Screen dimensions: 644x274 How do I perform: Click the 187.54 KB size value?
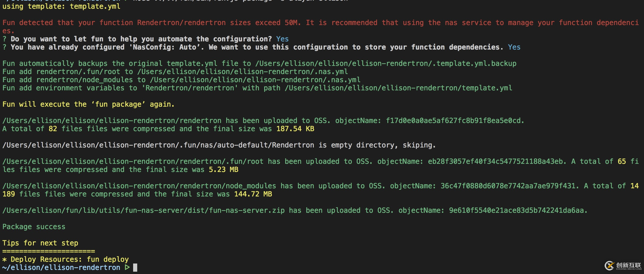pos(295,129)
